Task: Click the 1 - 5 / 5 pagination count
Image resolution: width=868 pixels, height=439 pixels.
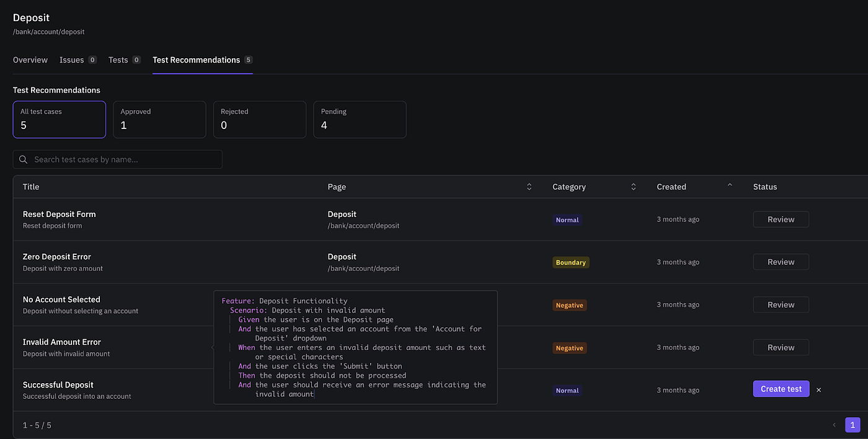Action: [x=37, y=425]
